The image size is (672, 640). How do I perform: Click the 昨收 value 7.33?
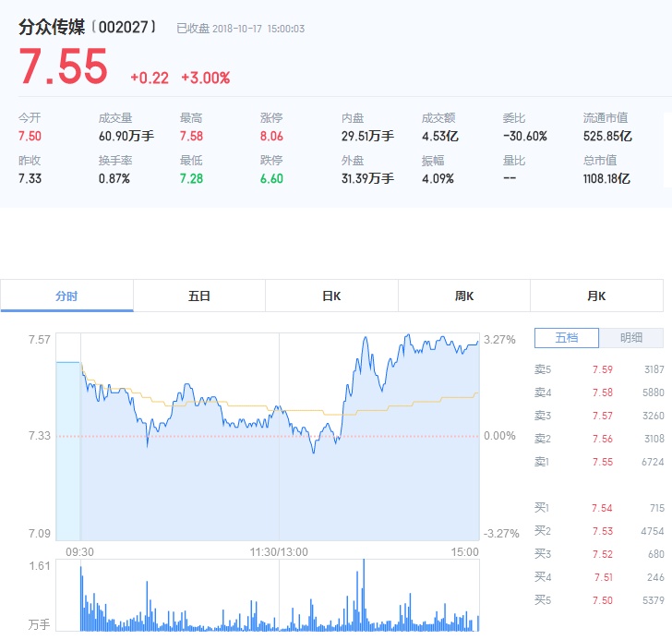click(x=30, y=178)
